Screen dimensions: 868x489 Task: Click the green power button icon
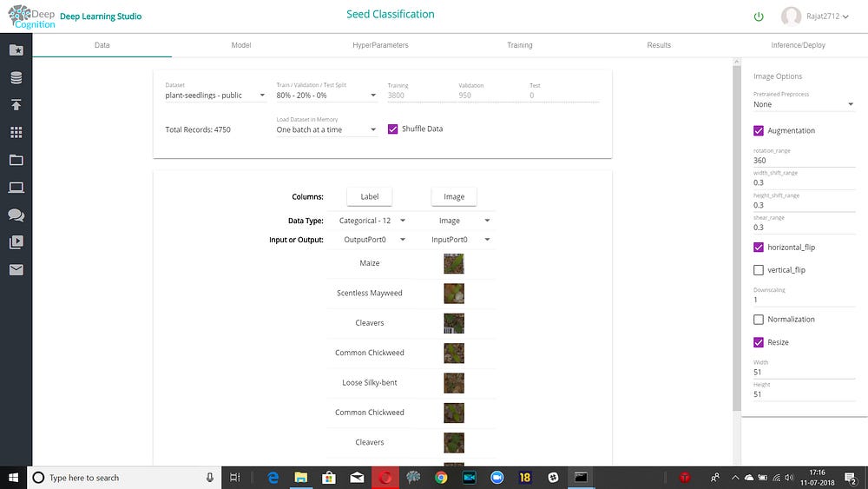coord(759,17)
